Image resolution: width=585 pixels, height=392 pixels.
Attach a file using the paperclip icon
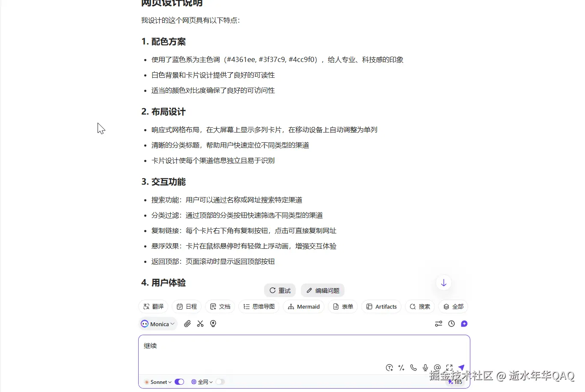(x=187, y=324)
